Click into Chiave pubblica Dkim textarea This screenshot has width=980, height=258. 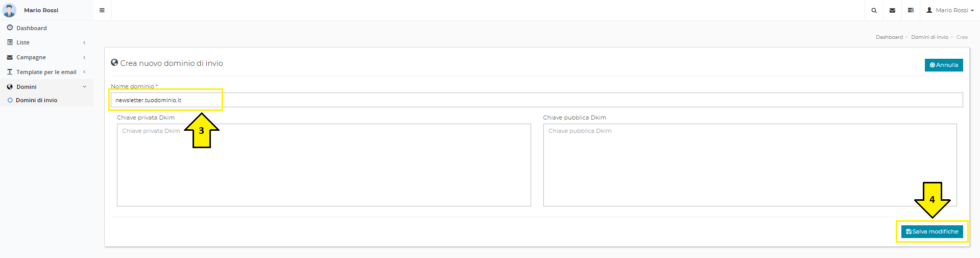[x=750, y=165]
